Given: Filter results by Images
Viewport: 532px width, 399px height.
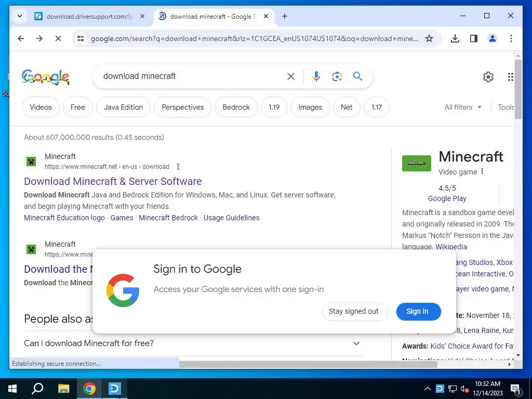Looking at the screenshot, I should [310, 107].
